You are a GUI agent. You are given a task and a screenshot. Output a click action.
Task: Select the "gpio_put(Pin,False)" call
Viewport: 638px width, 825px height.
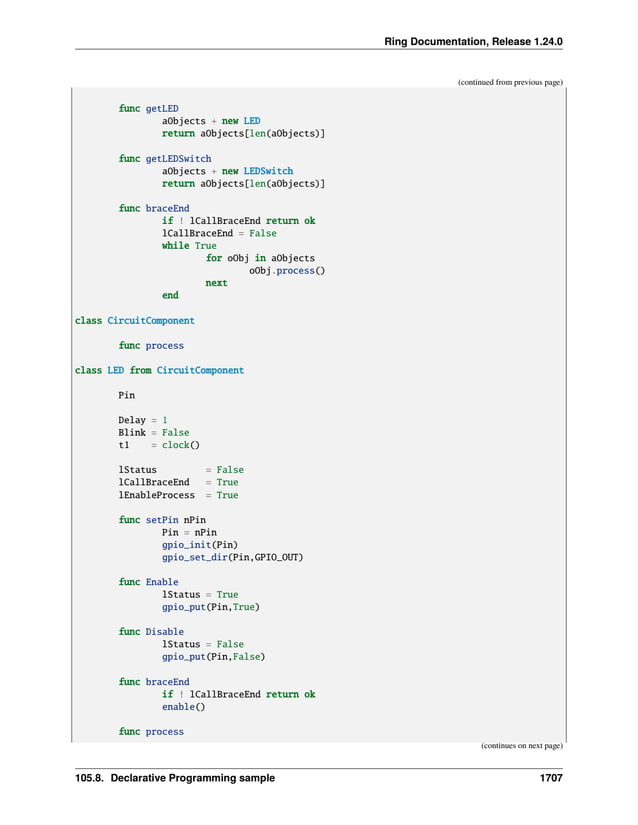coord(214,657)
